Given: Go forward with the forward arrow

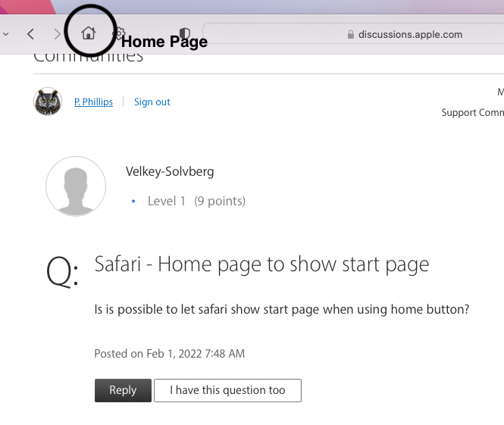Looking at the screenshot, I should [57, 34].
